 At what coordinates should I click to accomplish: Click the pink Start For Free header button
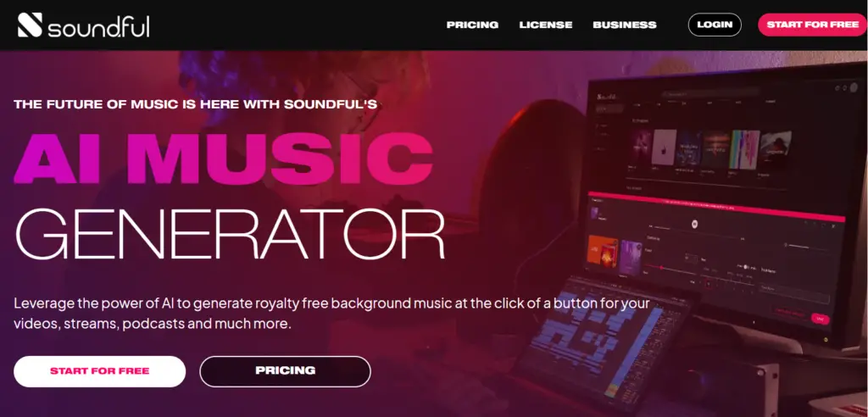(x=813, y=25)
